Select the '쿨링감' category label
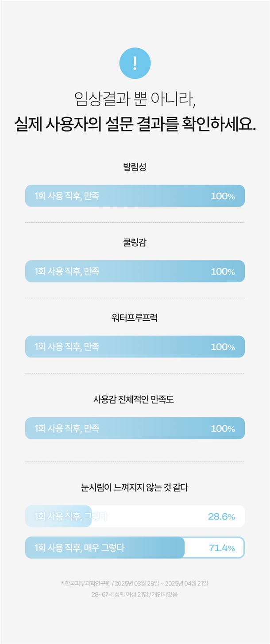270x644 pixels. (135, 243)
